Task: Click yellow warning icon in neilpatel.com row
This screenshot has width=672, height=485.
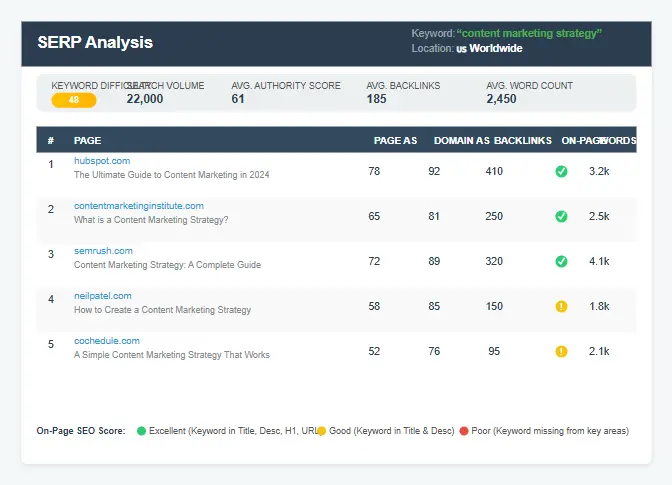Action: [x=561, y=306]
